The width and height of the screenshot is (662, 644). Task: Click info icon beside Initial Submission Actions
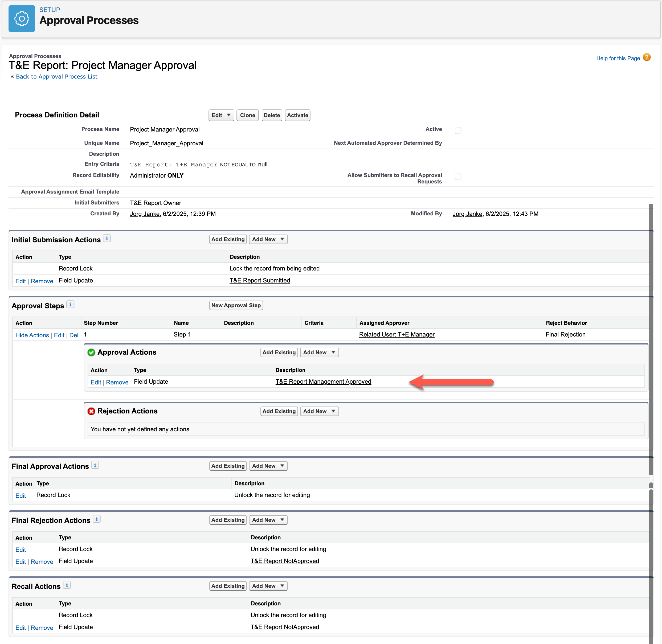click(x=107, y=239)
